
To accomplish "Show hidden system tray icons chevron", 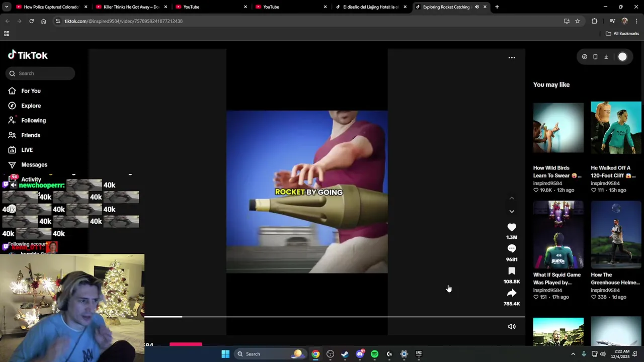I will [x=573, y=354].
